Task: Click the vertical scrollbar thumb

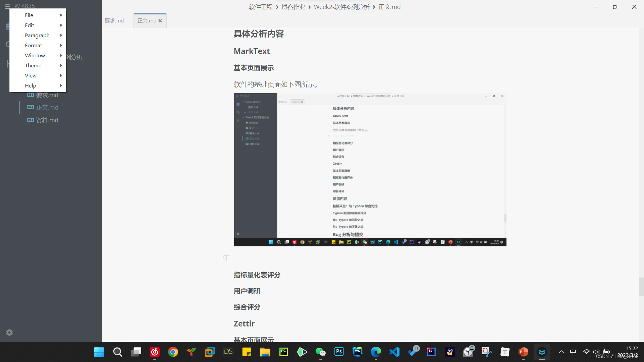Action: click(x=641, y=287)
